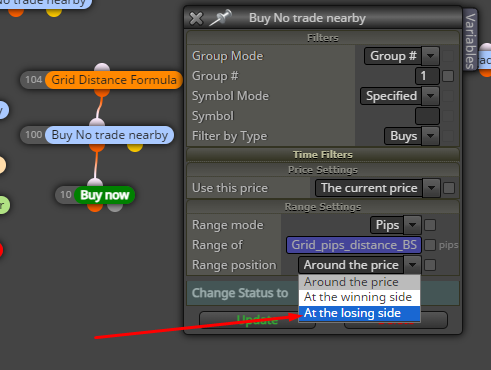This screenshot has width=491, height=370.
Task: Click the 104 block ID label
Action: [33, 80]
